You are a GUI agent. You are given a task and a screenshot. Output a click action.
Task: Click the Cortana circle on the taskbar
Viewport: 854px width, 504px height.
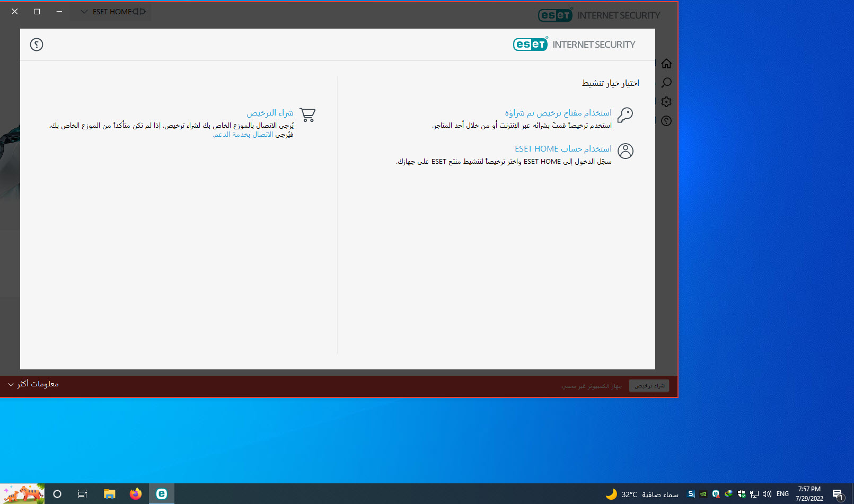click(x=57, y=494)
